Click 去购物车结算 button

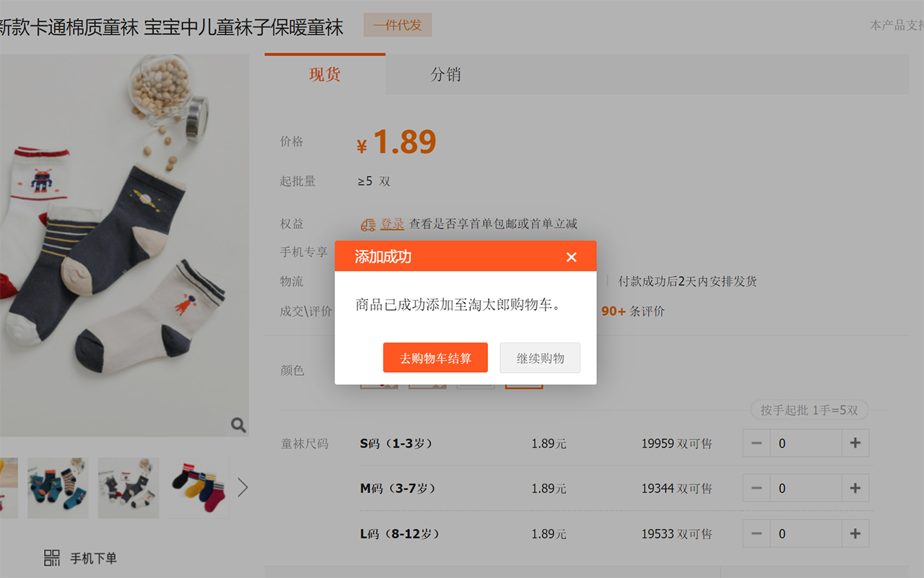pos(435,358)
